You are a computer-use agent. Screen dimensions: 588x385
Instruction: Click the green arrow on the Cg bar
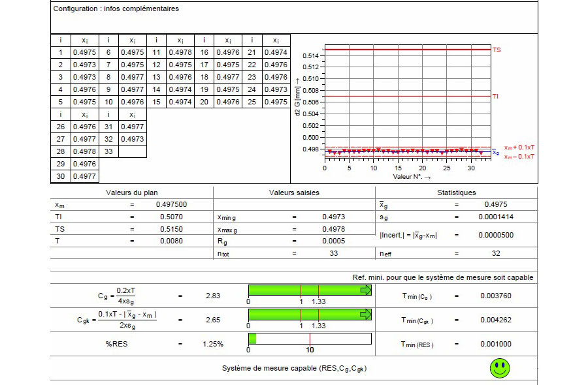point(366,290)
